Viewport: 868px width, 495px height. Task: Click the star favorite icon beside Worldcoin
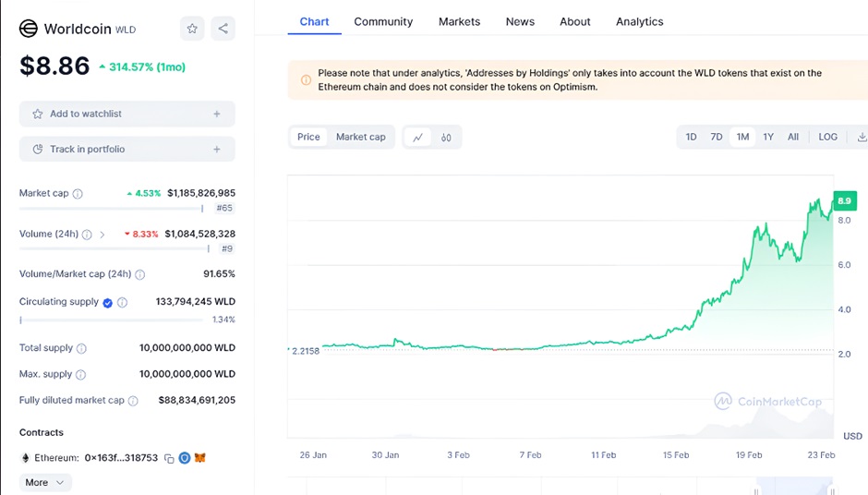coord(192,29)
